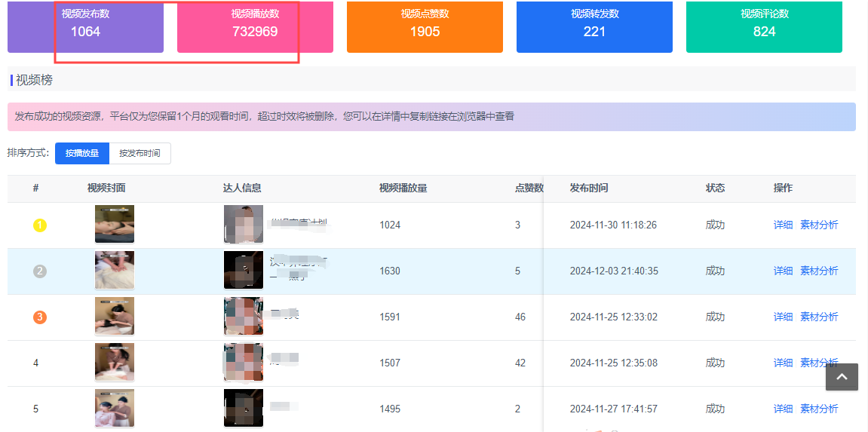Click the yellow rank 1 badge
This screenshot has width=868, height=432.
pyautogui.click(x=40, y=225)
